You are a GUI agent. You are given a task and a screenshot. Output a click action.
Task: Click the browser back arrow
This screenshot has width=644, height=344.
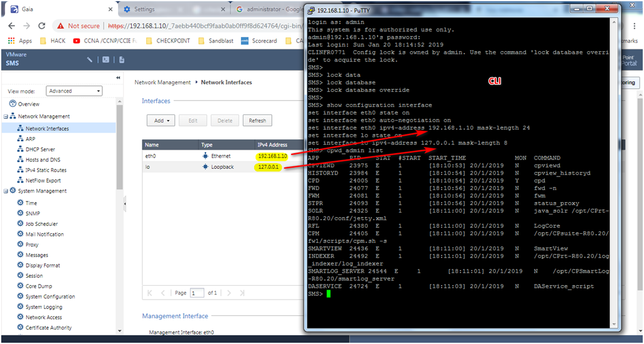(11, 26)
